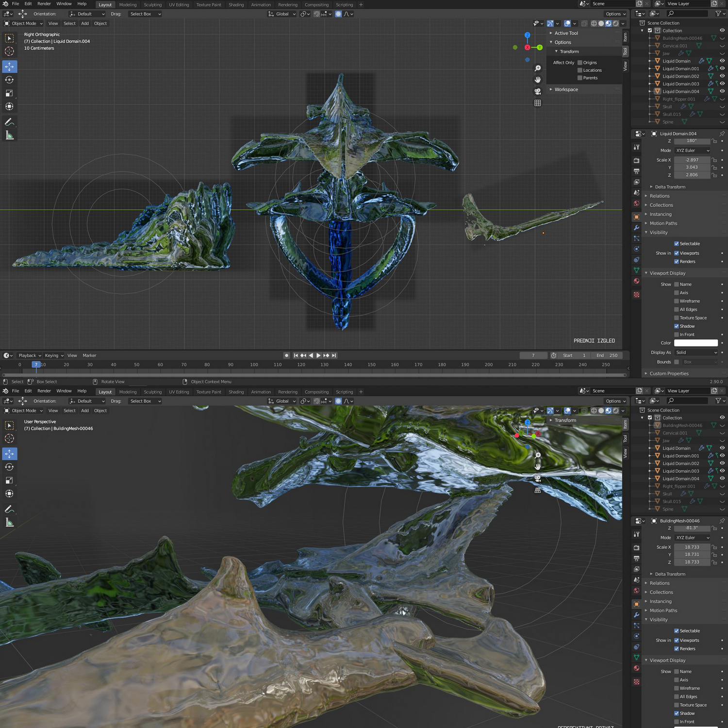Hide Liquid Domain.004 in the upper outliner
The height and width of the screenshot is (728, 728).
click(x=722, y=91)
